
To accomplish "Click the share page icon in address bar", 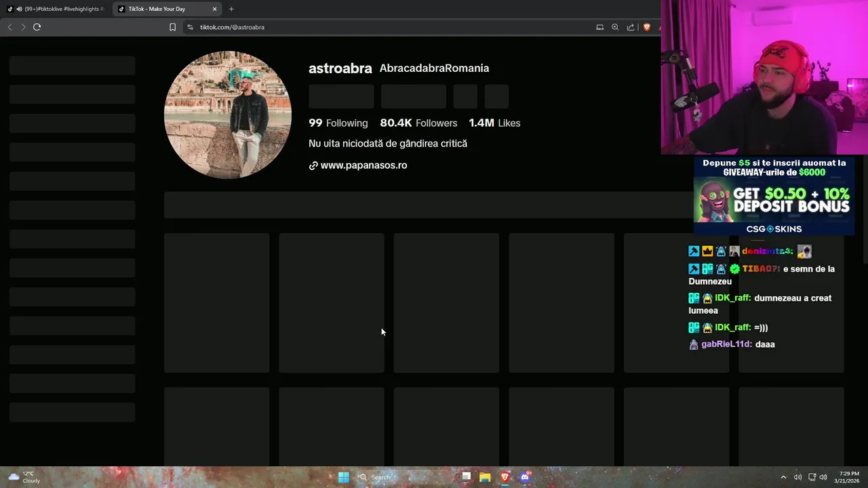I will tap(631, 27).
